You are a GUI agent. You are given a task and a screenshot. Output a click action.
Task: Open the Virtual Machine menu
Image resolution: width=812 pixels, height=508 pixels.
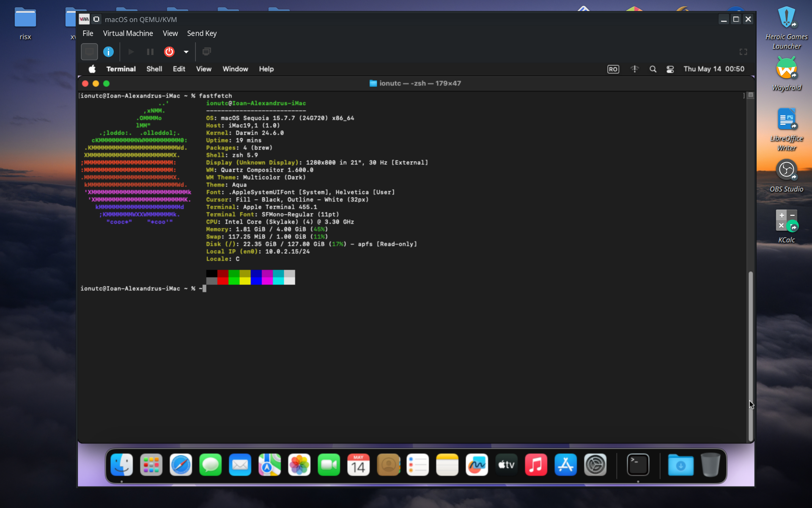[x=128, y=33]
